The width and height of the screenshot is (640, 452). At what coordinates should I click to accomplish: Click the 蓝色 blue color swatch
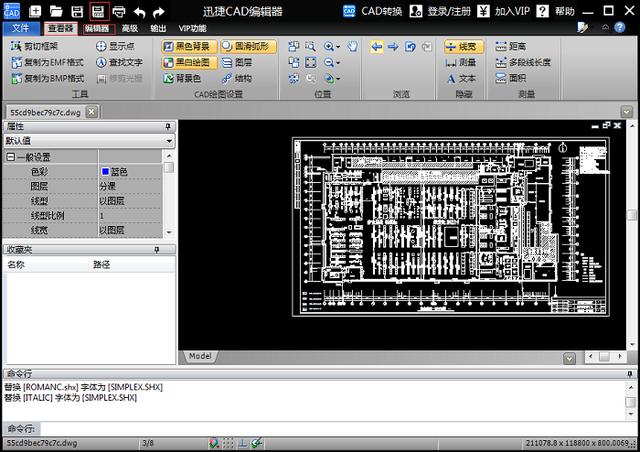pos(105,171)
